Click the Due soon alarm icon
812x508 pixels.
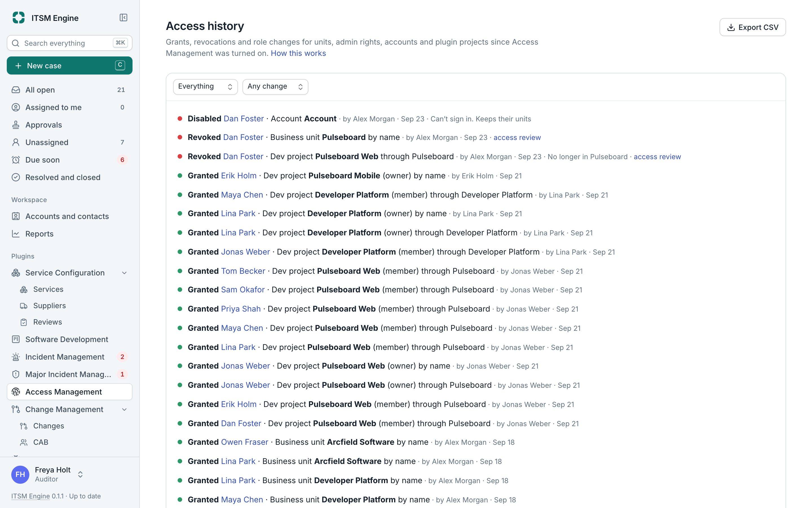pyautogui.click(x=16, y=159)
